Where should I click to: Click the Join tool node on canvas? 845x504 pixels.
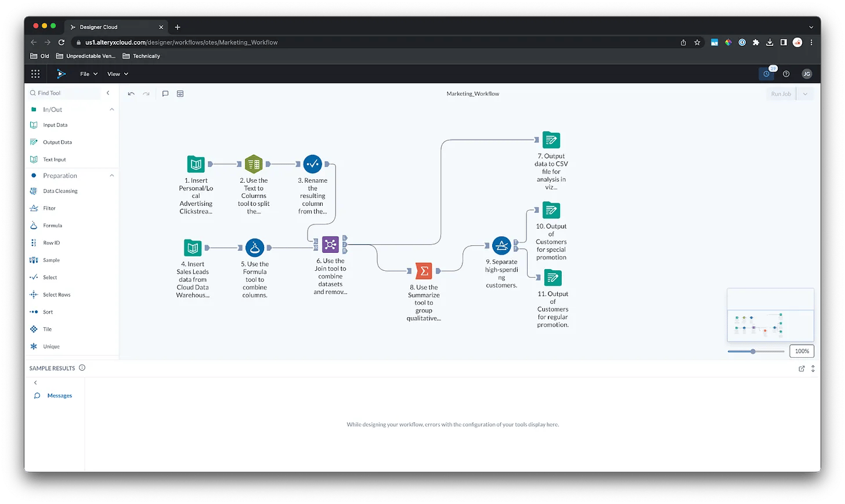click(x=331, y=245)
